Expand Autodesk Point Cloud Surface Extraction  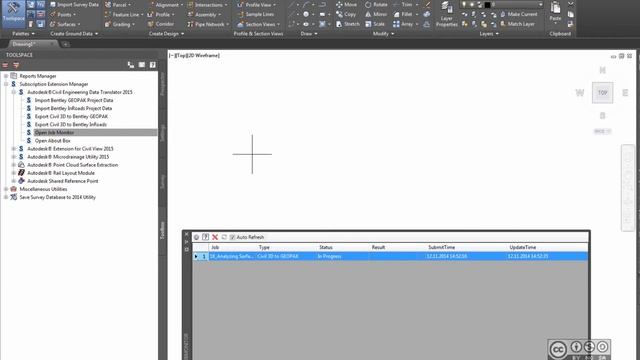tap(14, 165)
